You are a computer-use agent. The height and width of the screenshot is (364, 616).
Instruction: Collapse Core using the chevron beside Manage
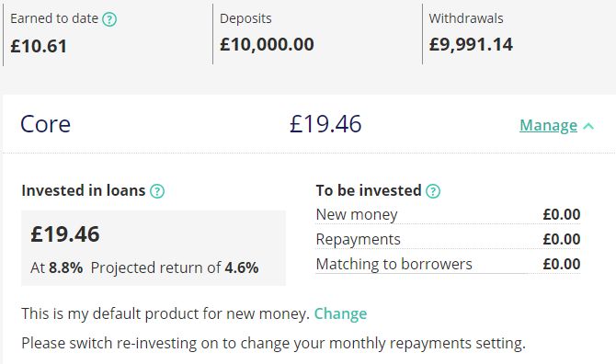588,126
